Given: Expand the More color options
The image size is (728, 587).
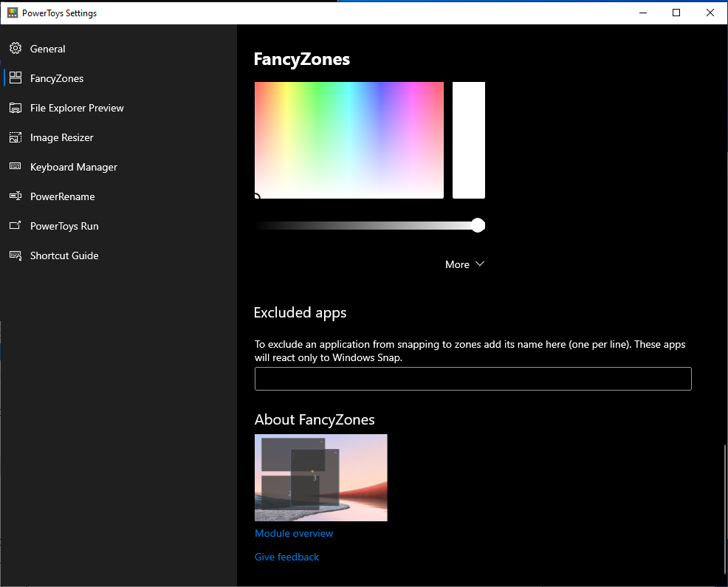Looking at the screenshot, I should (464, 265).
